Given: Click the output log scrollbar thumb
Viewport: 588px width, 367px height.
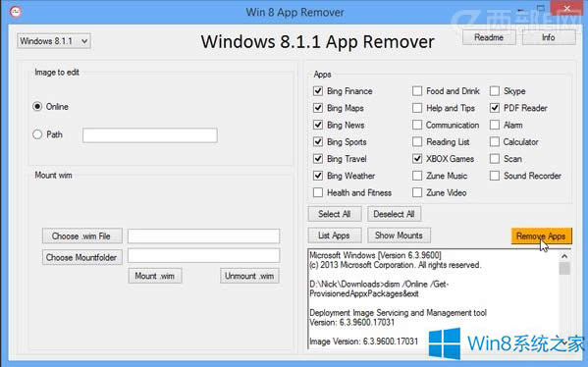Looking at the screenshot, I should point(564,269).
